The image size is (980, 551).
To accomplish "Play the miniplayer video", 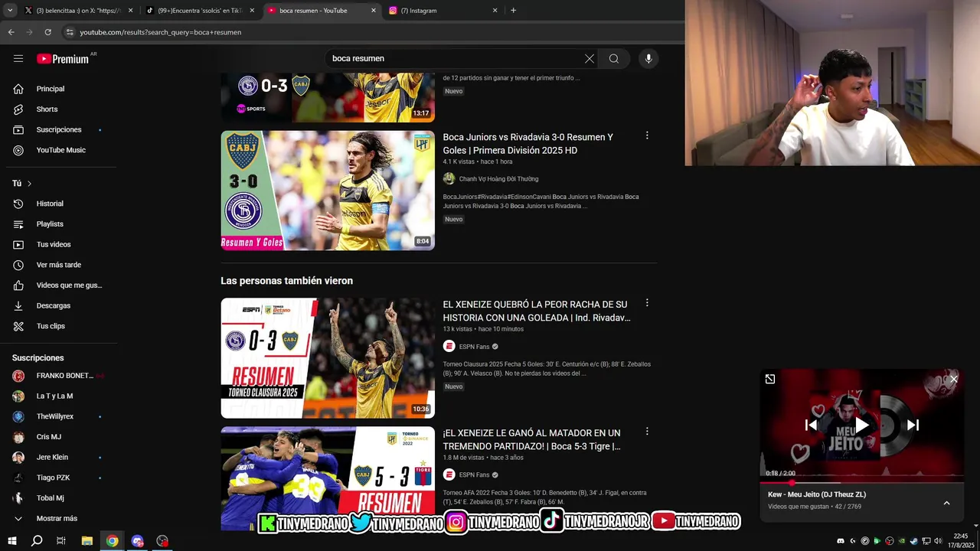I will coord(862,425).
